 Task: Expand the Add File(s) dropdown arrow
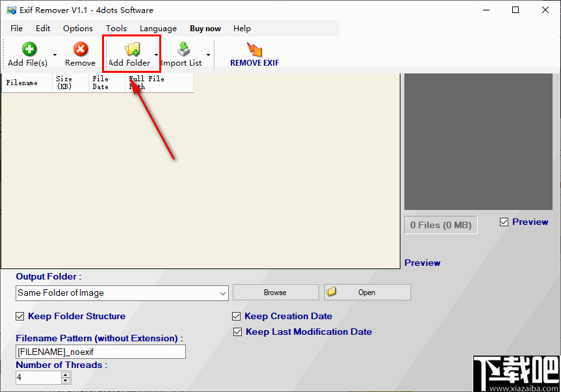55,54
